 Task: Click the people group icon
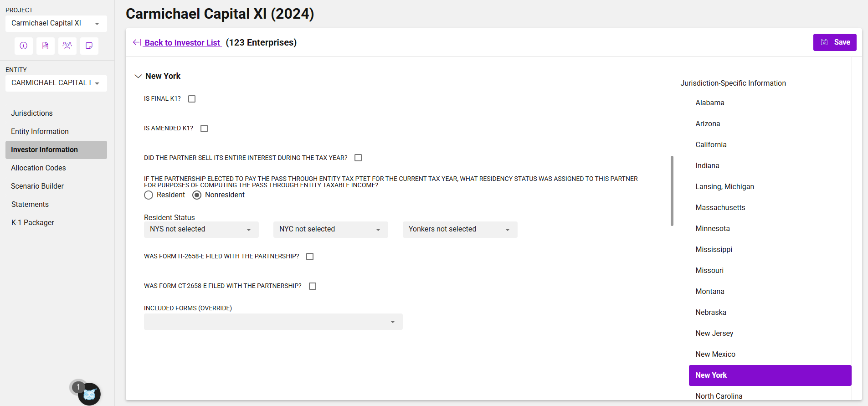(67, 46)
